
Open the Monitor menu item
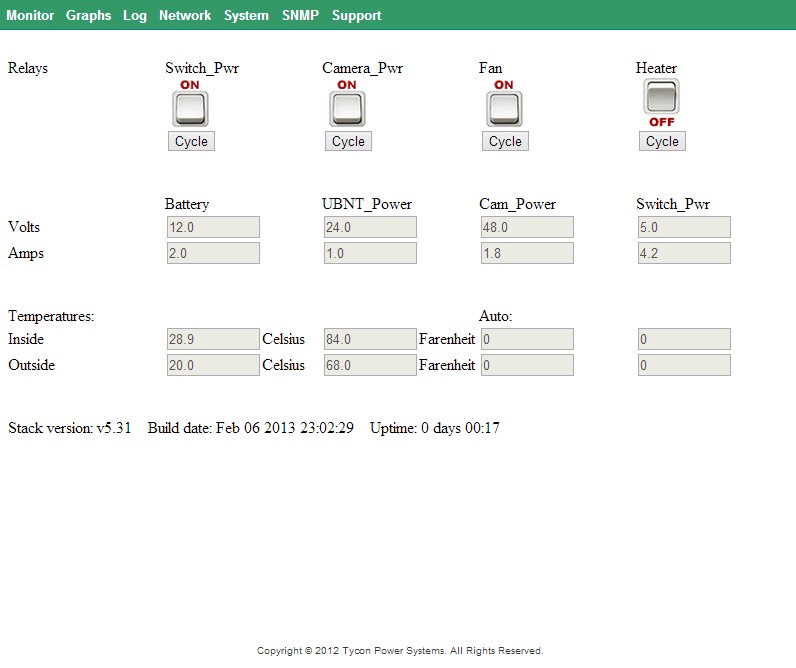(x=30, y=15)
